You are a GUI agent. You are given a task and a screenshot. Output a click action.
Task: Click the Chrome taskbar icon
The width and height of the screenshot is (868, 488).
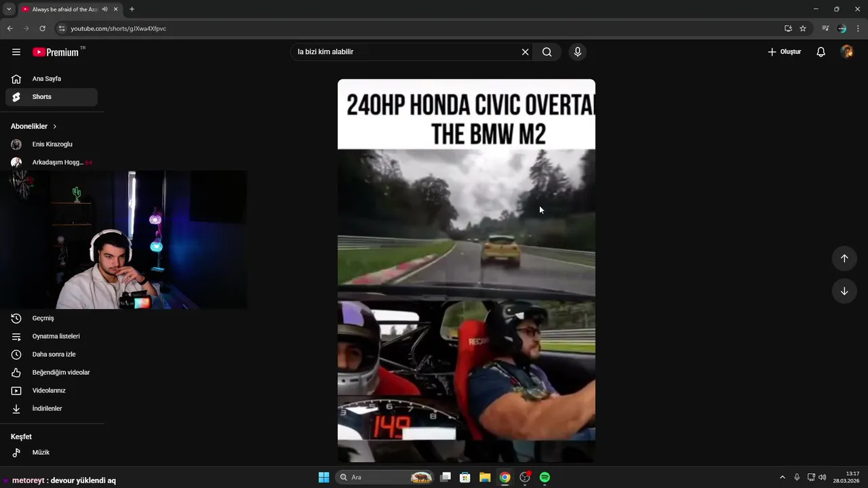tap(505, 477)
